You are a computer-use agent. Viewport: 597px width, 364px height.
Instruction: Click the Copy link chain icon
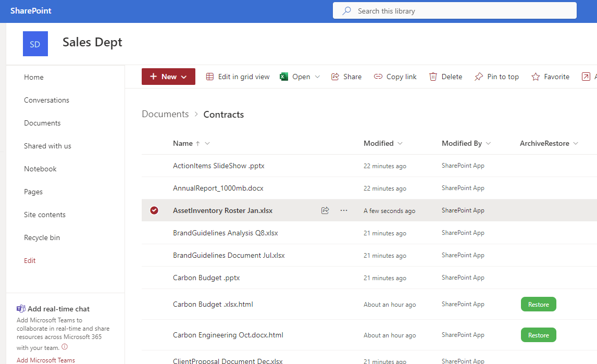pyautogui.click(x=378, y=77)
